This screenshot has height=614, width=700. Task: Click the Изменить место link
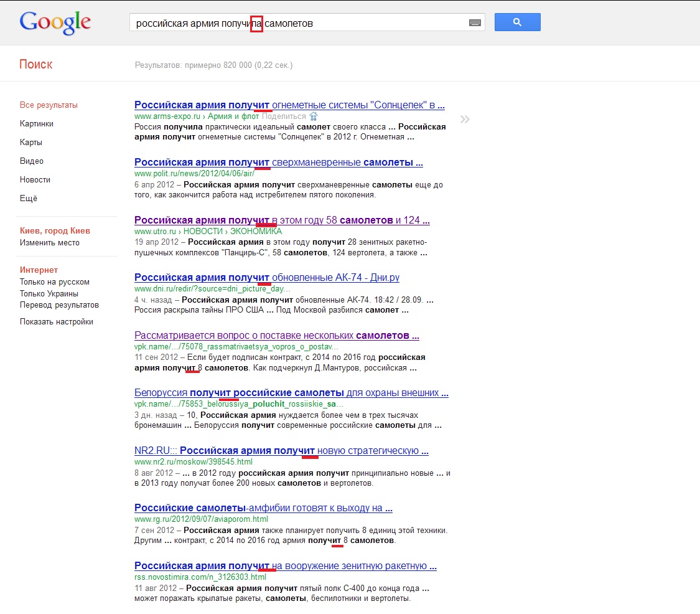(x=45, y=242)
